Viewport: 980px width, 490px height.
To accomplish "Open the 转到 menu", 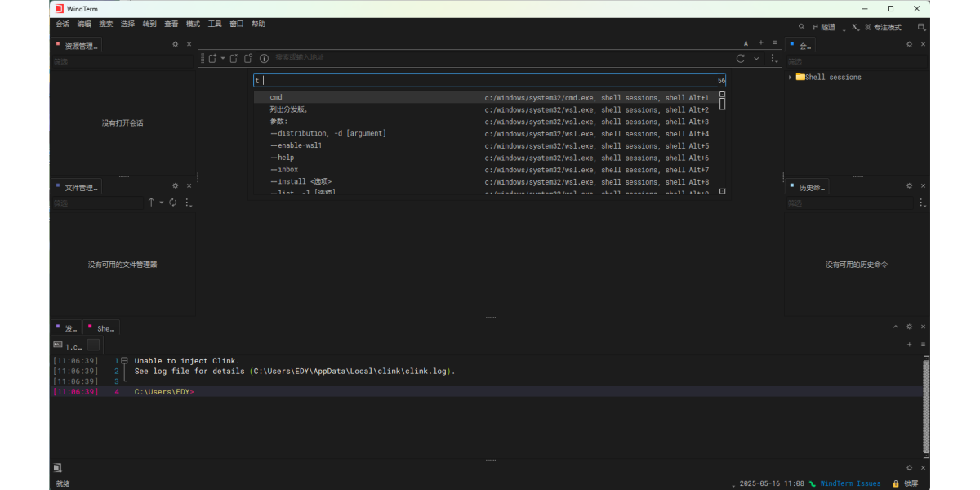I will click(x=149, y=24).
